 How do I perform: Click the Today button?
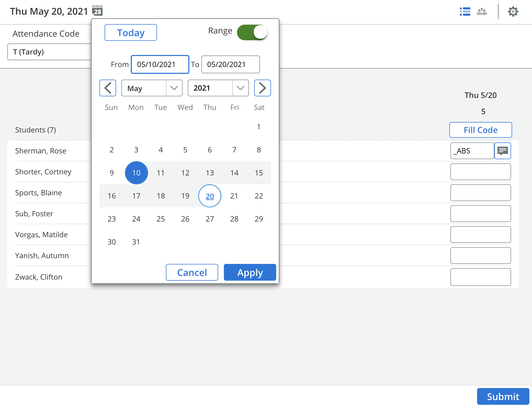point(131,32)
